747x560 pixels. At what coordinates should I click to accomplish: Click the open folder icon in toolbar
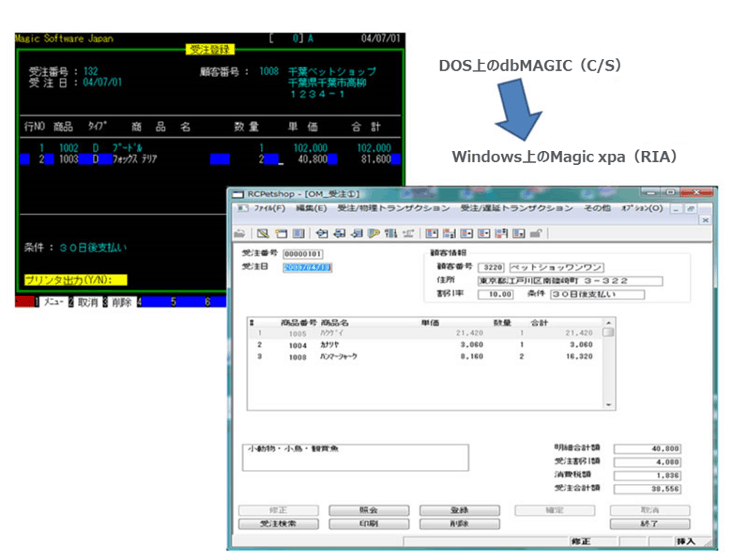[x=240, y=233]
